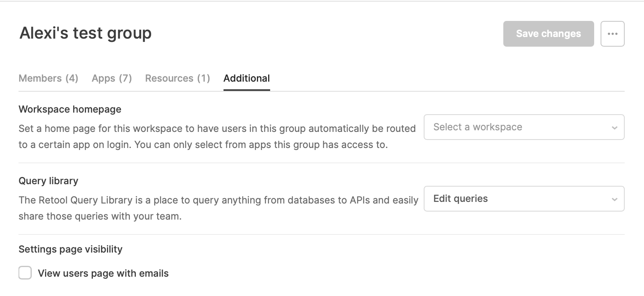Click the chevron arrow in Query library selector
The height and width of the screenshot is (296, 644).
[x=614, y=199]
